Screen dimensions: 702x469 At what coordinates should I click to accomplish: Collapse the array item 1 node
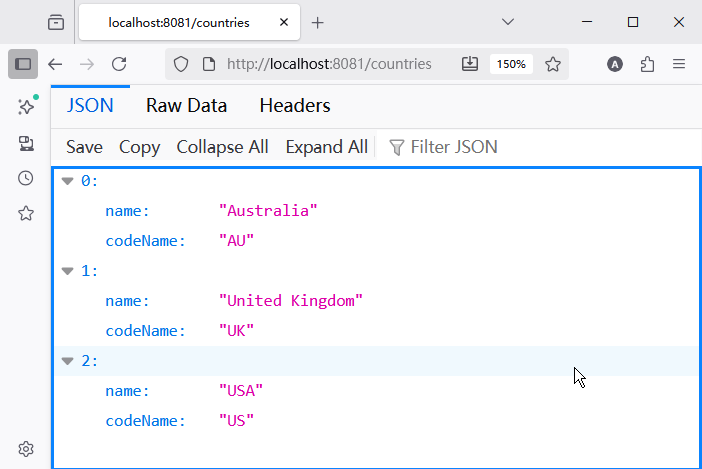click(x=68, y=271)
